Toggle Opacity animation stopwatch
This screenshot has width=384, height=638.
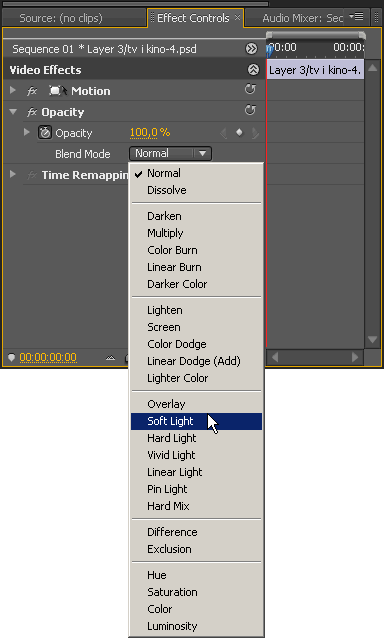coord(45,133)
